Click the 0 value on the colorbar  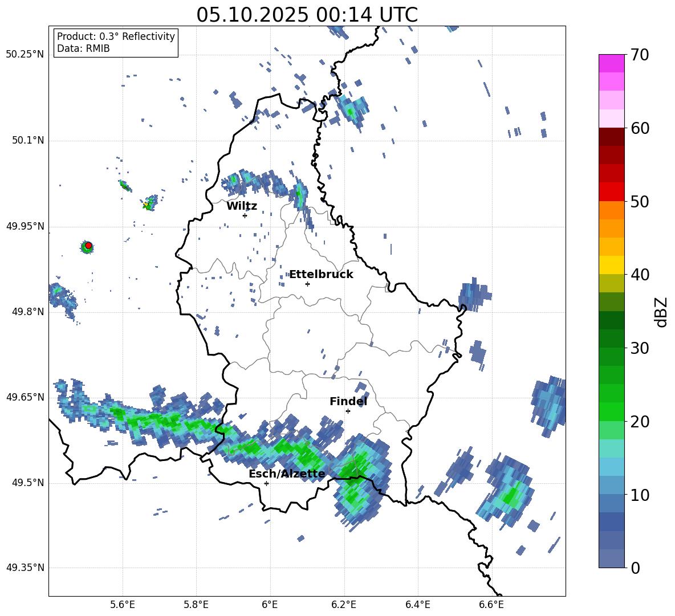[x=635, y=568]
